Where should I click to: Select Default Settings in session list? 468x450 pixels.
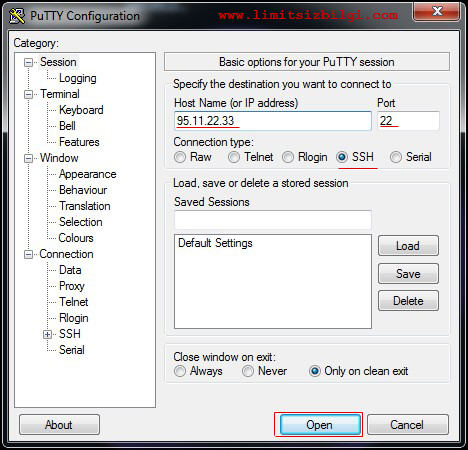click(x=215, y=243)
